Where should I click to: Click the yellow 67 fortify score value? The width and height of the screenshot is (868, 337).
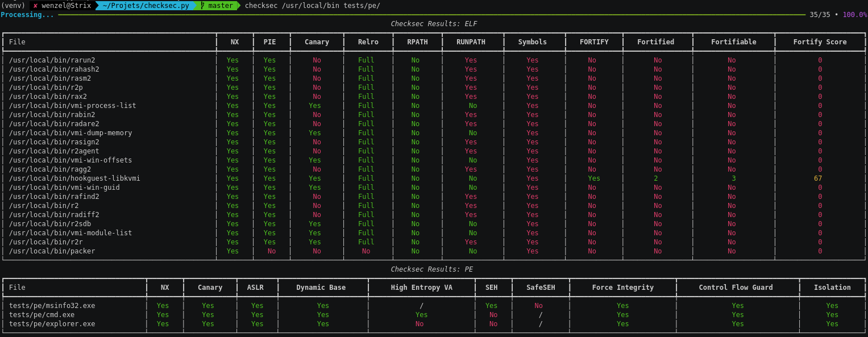[817, 178]
